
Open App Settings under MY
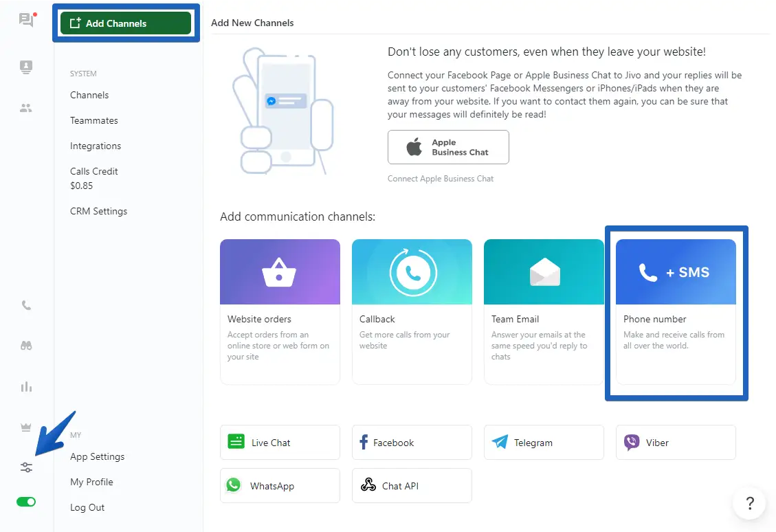coord(97,456)
